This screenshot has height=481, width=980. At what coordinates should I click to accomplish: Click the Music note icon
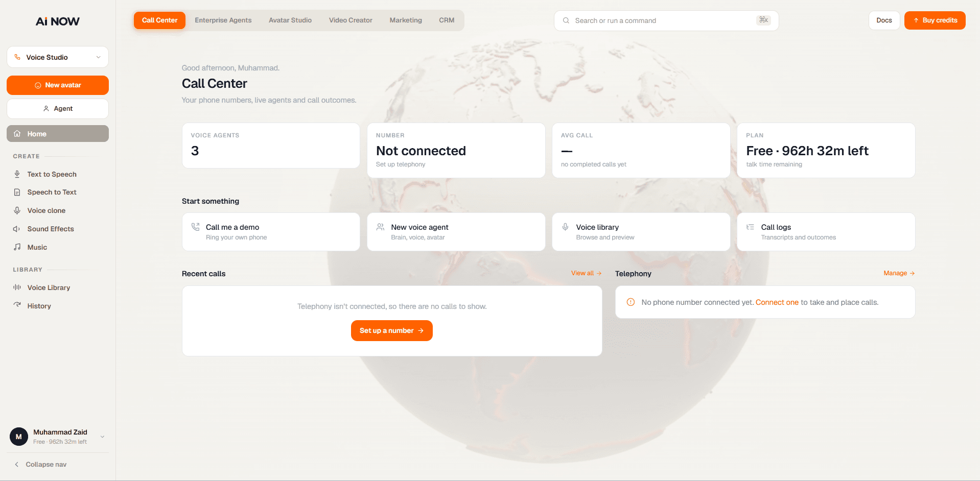[17, 247]
